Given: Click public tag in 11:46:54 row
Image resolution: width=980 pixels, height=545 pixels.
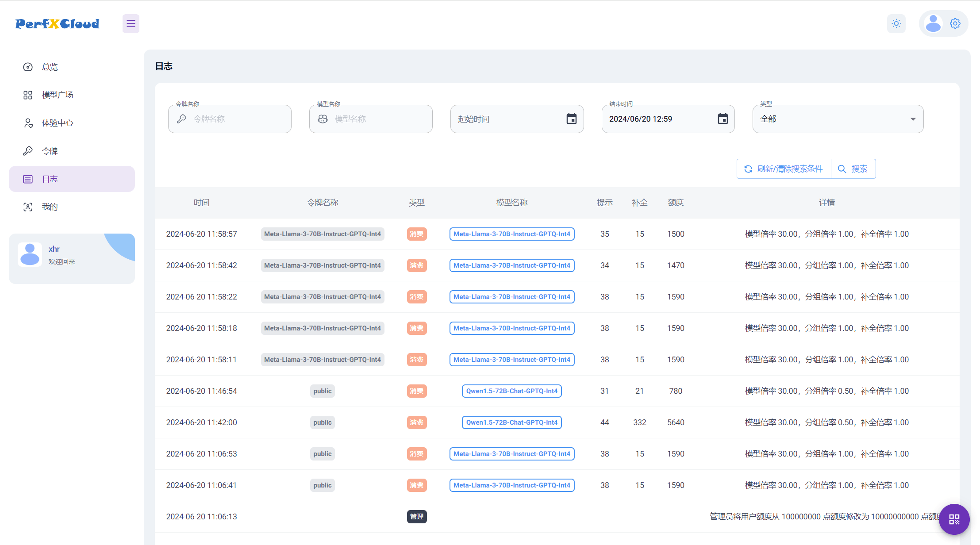Looking at the screenshot, I should tap(323, 391).
